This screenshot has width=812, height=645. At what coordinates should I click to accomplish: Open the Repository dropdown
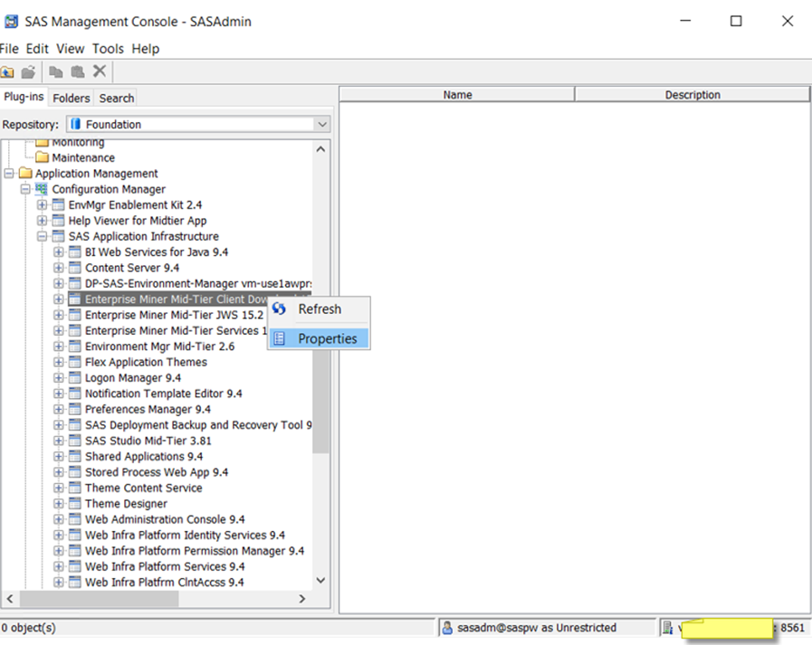click(x=322, y=124)
